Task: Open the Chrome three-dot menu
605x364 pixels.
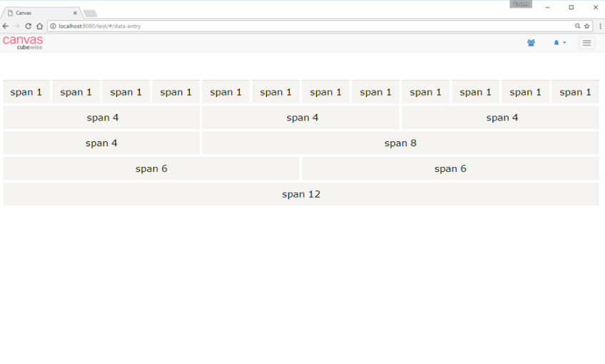Action: [x=600, y=26]
